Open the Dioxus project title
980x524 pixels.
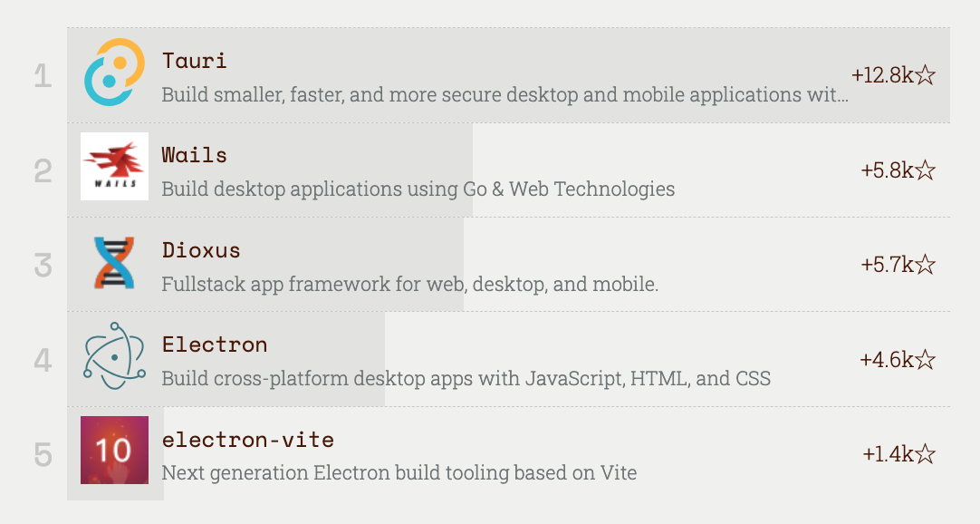(201, 250)
